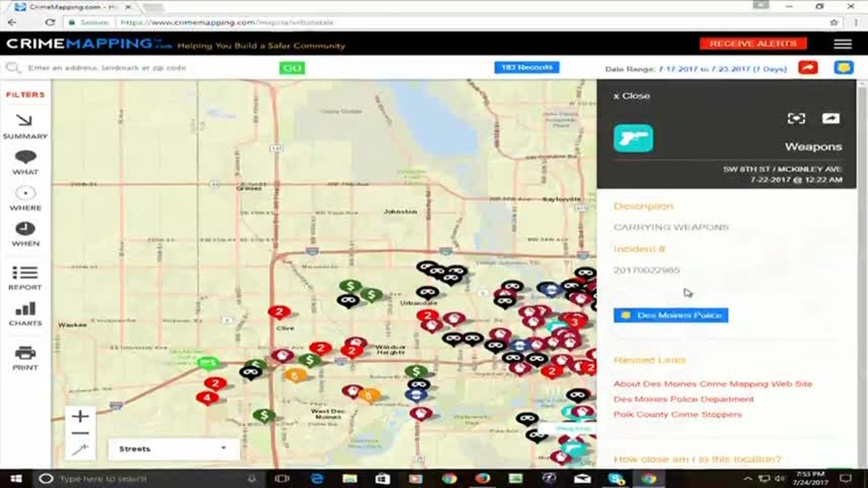Viewport: 868px width, 488px height.
Task: Go back in the browser
Action: (12, 23)
